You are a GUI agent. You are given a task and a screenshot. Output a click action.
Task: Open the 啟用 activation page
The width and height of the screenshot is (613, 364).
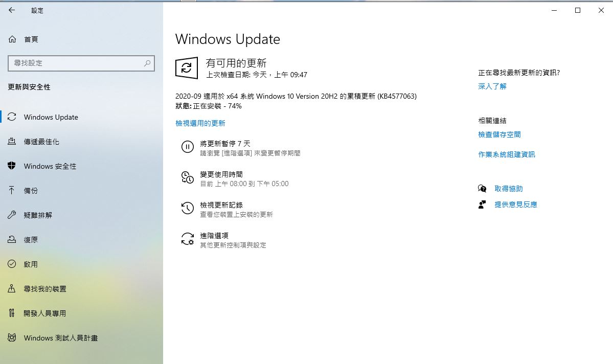click(x=31, y=264)
